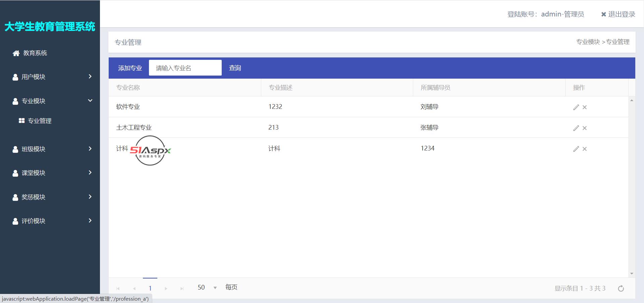Click 专业模块 breadcrumb link
Screen dimensions: 644x303
pos(588,42)
